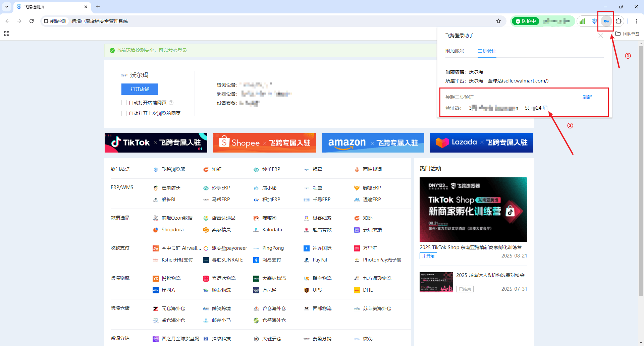Click the green signal bars icon
This screenshot has width=644, height=346.
click(x=582, y=21)
